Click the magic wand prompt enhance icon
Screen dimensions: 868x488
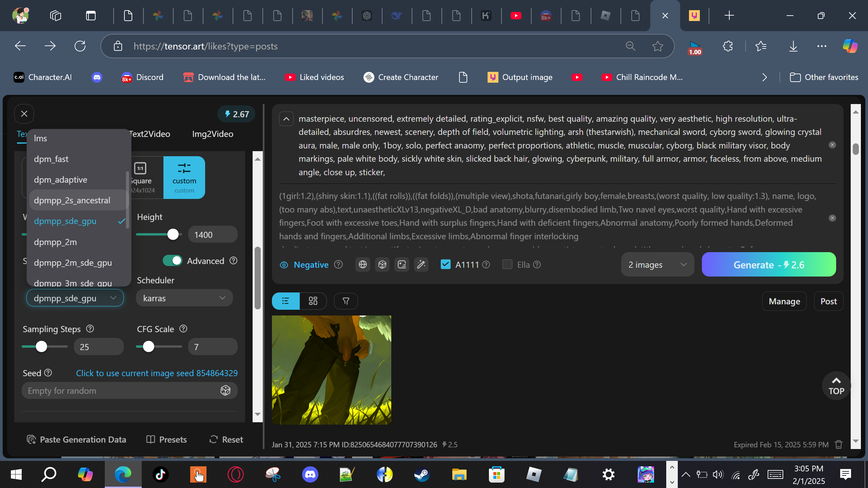tap(421, 264)
